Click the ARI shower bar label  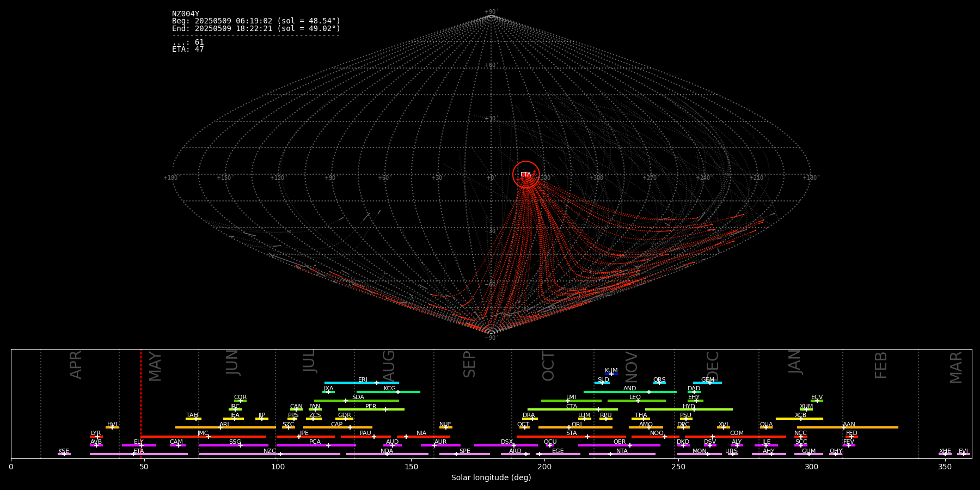pos(224,424)
